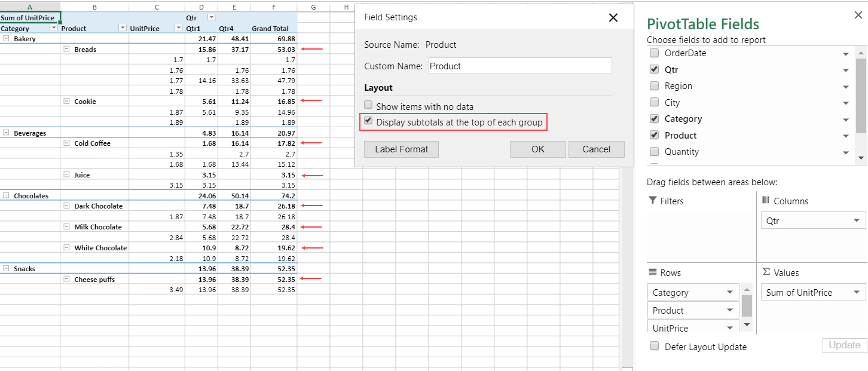868x371 pixels.
Task: Select column G header
Action: pyautogui.click(x=313, y=7)
